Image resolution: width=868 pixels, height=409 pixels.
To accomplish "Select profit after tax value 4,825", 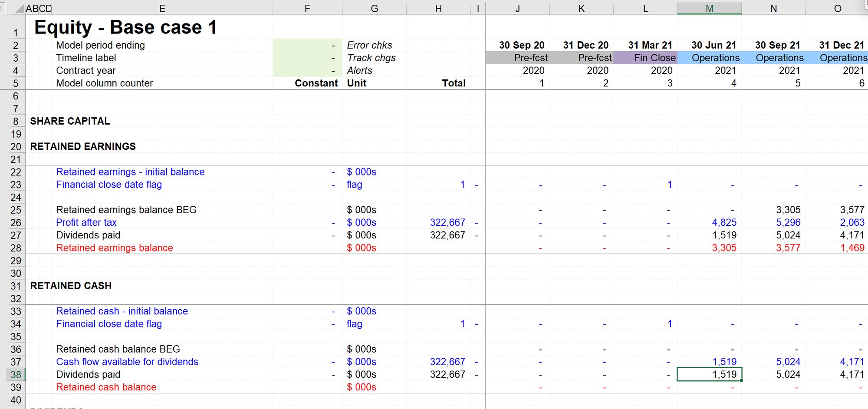I will [x=724, y=222].
